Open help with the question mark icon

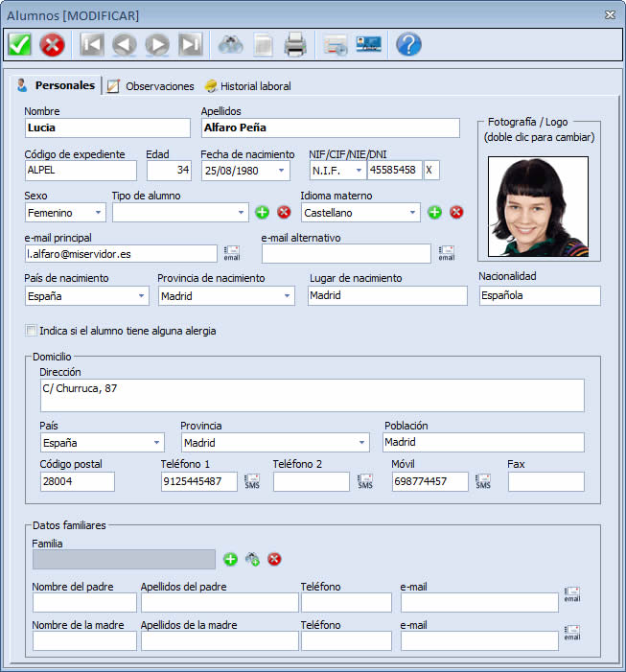[x=408, y=44]
